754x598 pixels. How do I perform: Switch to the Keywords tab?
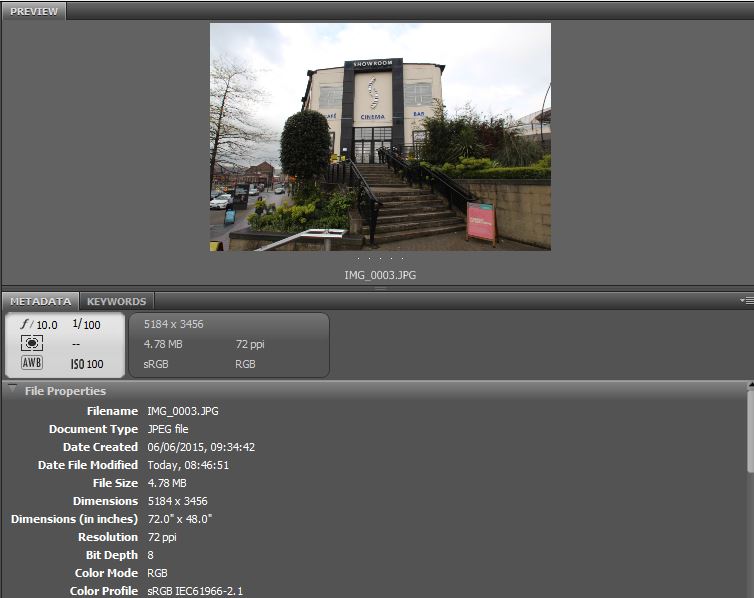pyautogui.click(x=116, y=301)
